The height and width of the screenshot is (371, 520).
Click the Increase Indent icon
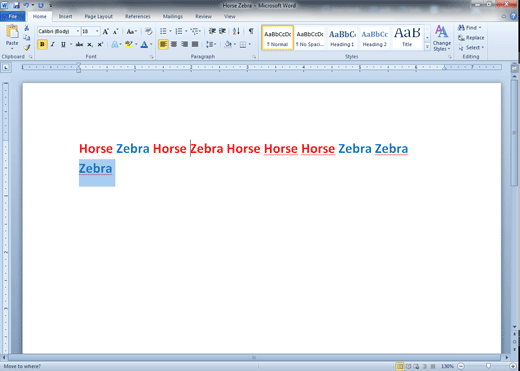point(222,31)
